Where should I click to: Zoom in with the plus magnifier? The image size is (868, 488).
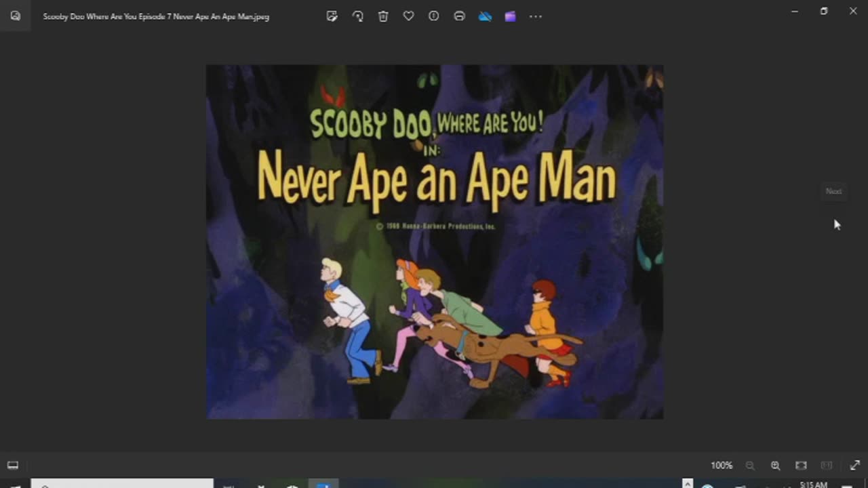click(x=775, y=465)
